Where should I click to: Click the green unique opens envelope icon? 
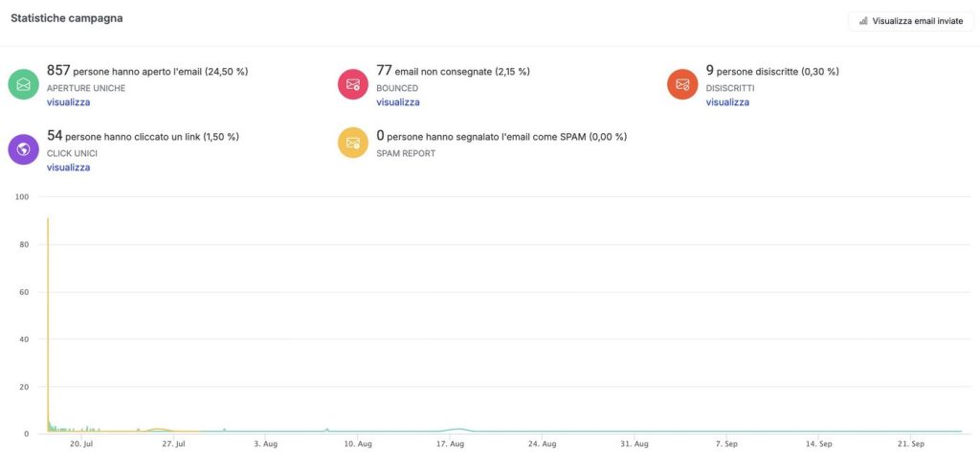(24, 84)
